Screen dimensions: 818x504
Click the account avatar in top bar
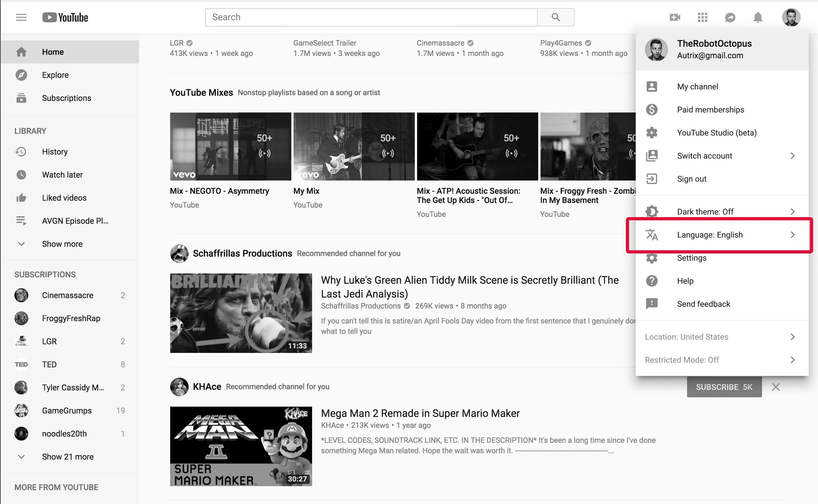[791, 17]
